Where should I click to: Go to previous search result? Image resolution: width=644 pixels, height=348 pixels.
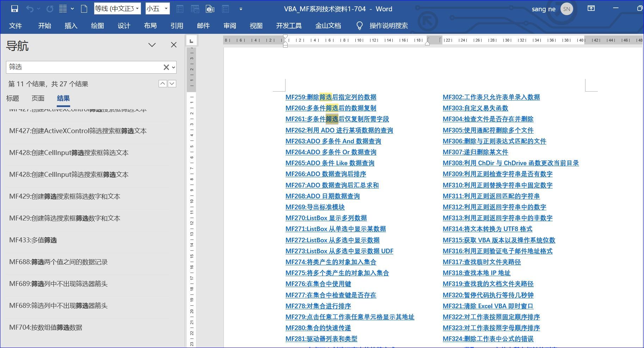[x=162, y=83]
